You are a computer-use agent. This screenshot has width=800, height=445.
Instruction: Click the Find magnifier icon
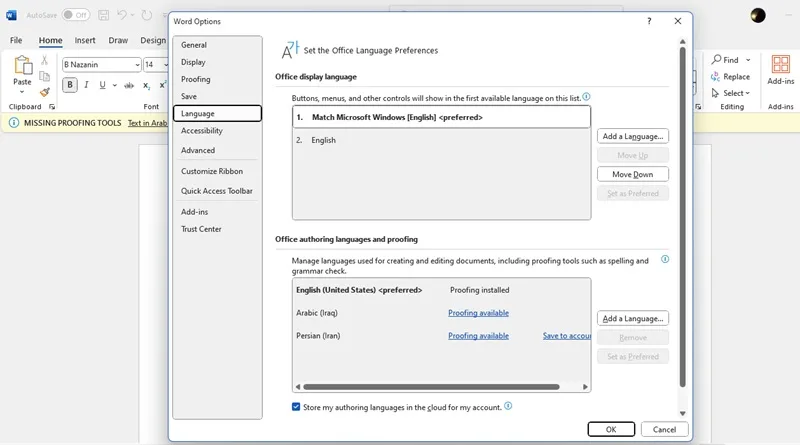click(717, 60)
